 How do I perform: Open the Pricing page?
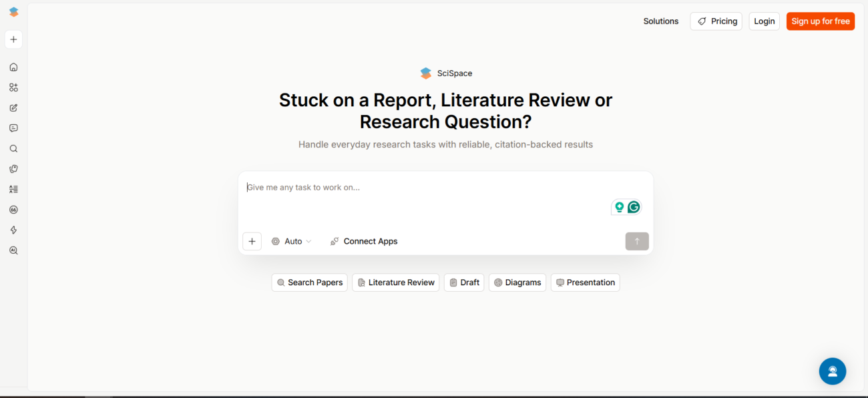pos(716,21)
